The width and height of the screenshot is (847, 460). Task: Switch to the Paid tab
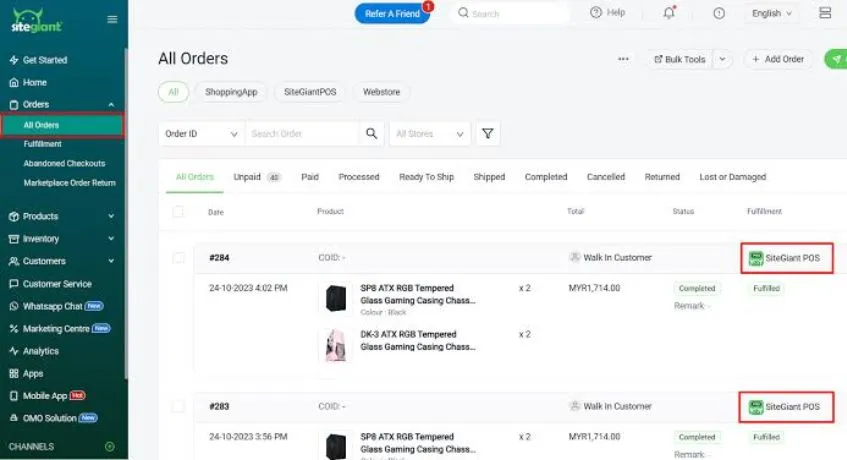pyautogui.click(x=310, y=177)
